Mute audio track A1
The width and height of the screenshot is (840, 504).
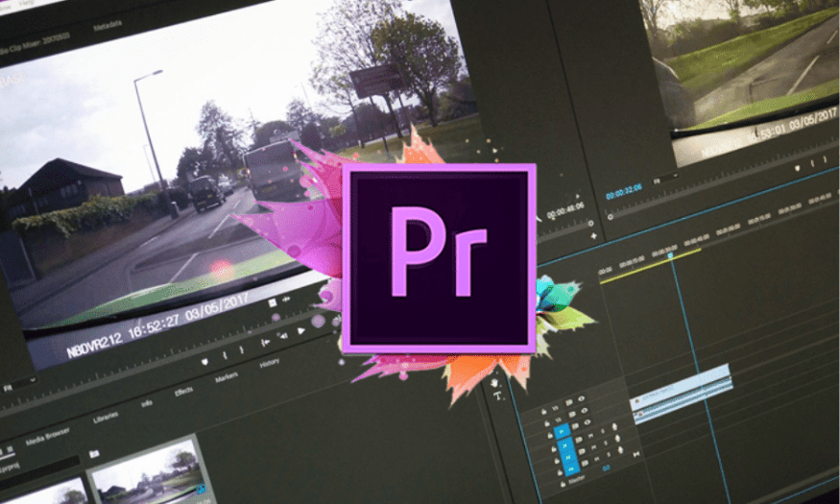[x=591, y=436]
